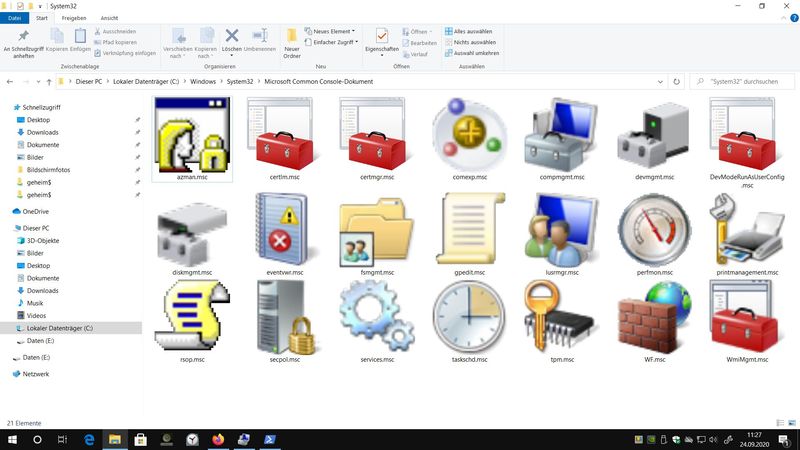Click Auswahl umkehren
The width and height of the screenshot is (800, 450).
(x=472, y=53)
